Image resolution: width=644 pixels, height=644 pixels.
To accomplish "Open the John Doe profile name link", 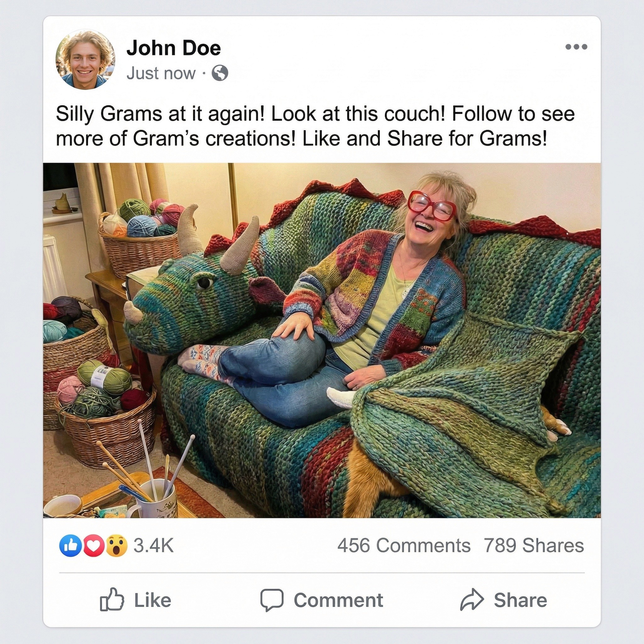I will (x=174, y=48).
